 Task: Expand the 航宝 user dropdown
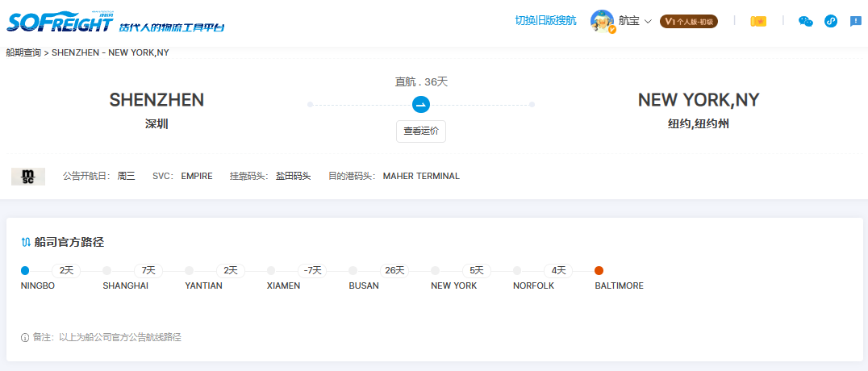click(635, 21)
